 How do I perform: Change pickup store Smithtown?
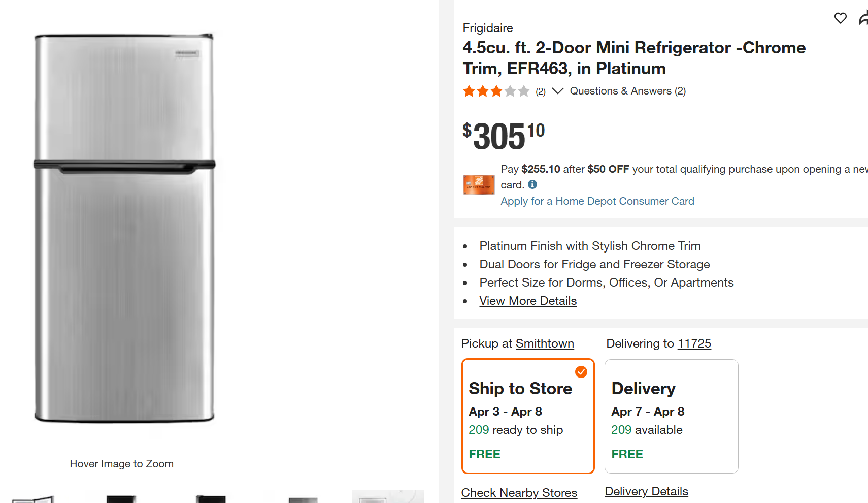pyautogui.click(x=544, y=343)
